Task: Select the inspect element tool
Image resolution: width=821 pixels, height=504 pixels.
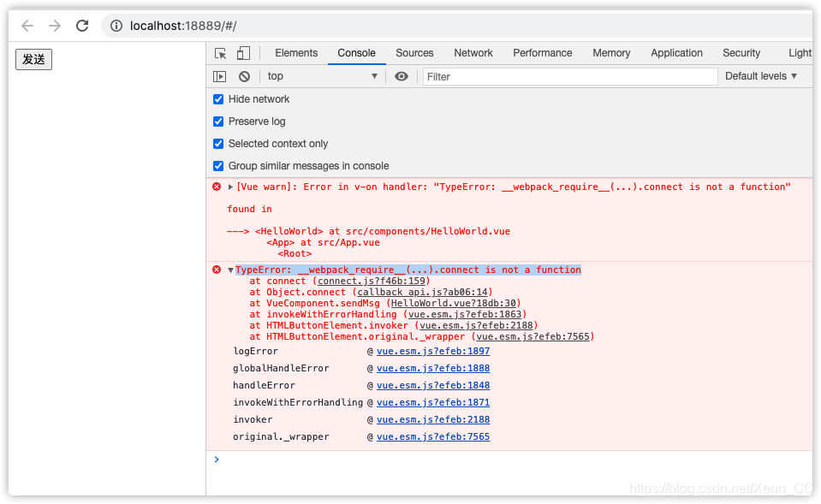Action: point(220,52)
